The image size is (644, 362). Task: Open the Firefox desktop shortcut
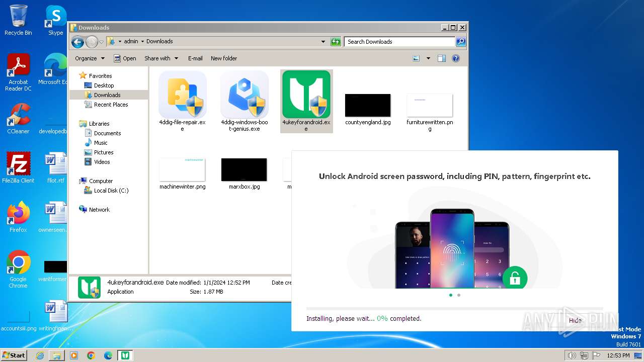coord(18,217)
